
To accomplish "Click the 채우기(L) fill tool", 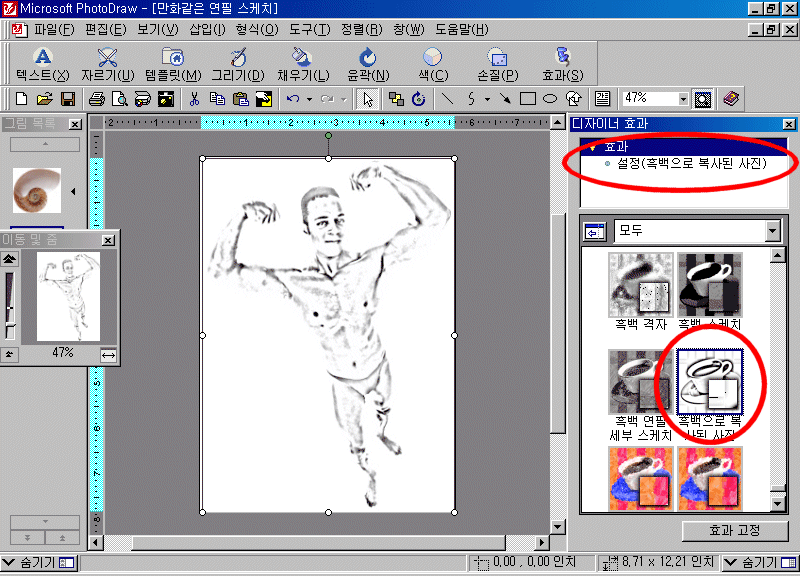I will (x=302, y=64).
